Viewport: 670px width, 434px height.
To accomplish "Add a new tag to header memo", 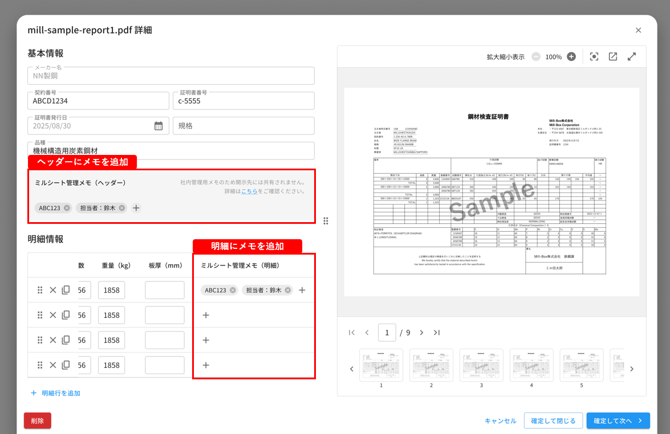I will [x=136, y=208].
